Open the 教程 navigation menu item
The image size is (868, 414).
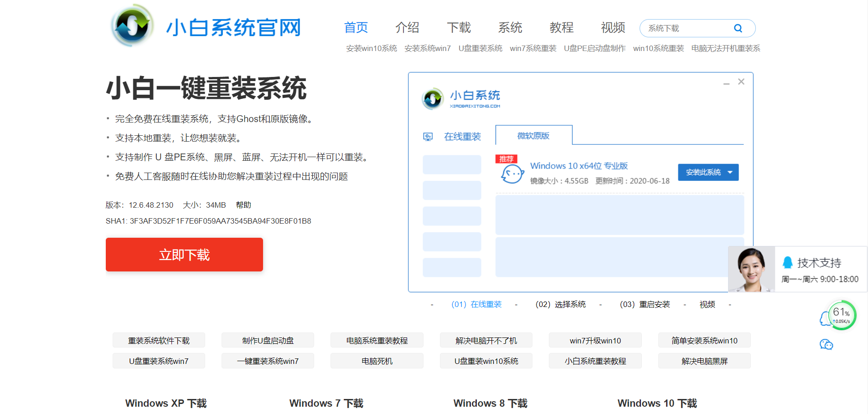coord(561,28)
